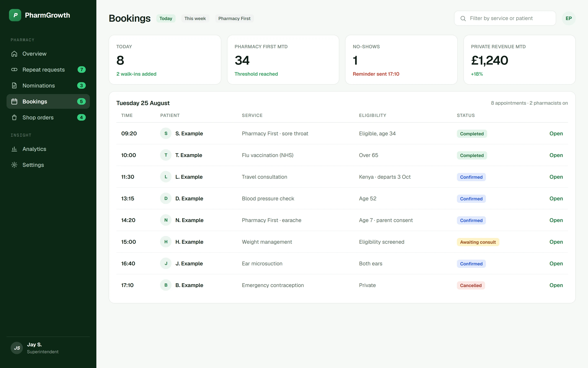588x368 pixels.
Task: Click 'Age 7 · parent consent' text
Action: click(386, 220)
